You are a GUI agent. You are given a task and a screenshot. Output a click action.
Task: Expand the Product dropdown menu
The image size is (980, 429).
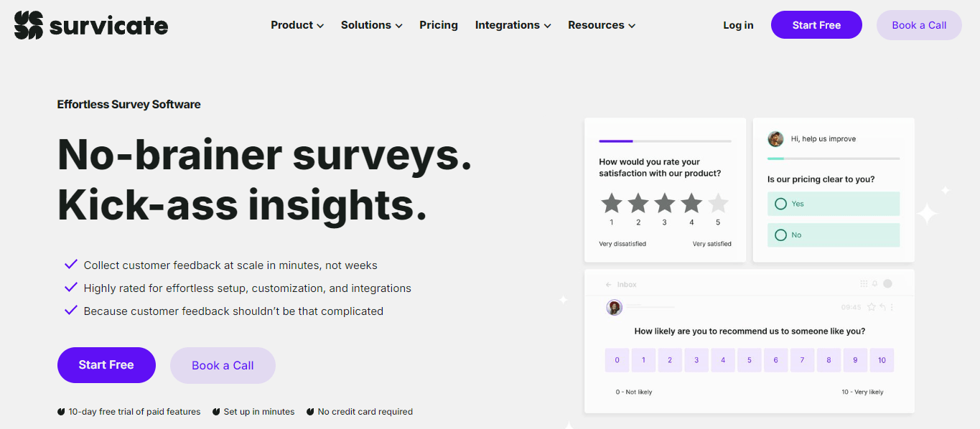pyautogui.click(x=297, y=24)
